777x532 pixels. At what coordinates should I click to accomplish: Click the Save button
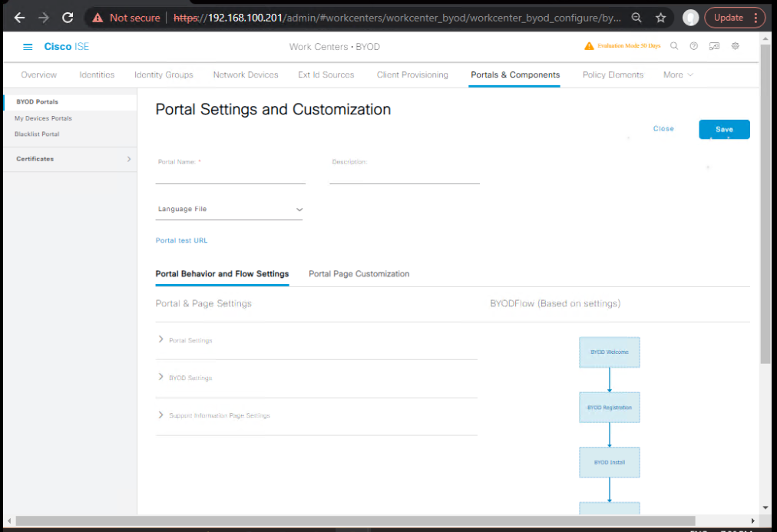[x=724, y=129]
